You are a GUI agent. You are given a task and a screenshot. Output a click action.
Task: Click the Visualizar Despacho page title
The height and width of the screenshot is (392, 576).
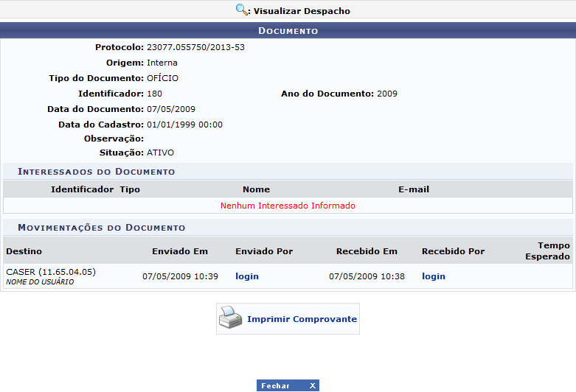coord(302,11)
